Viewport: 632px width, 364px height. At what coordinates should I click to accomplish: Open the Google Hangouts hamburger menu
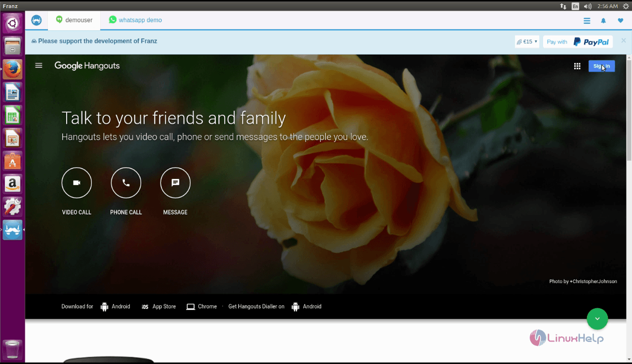click(x=39, y=66)
